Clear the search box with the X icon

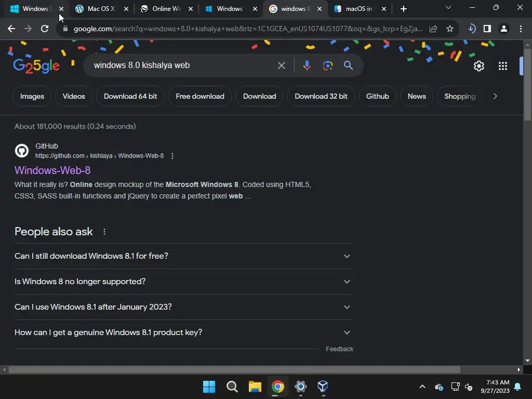click(282, 65)
